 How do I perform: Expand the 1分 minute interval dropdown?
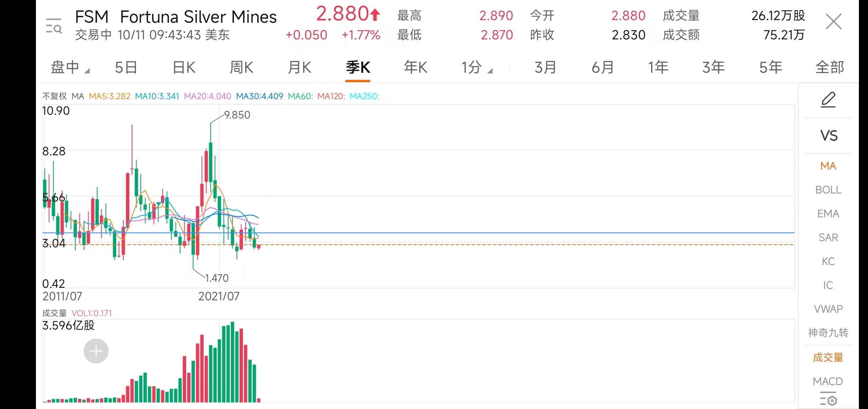pos(476,67)
